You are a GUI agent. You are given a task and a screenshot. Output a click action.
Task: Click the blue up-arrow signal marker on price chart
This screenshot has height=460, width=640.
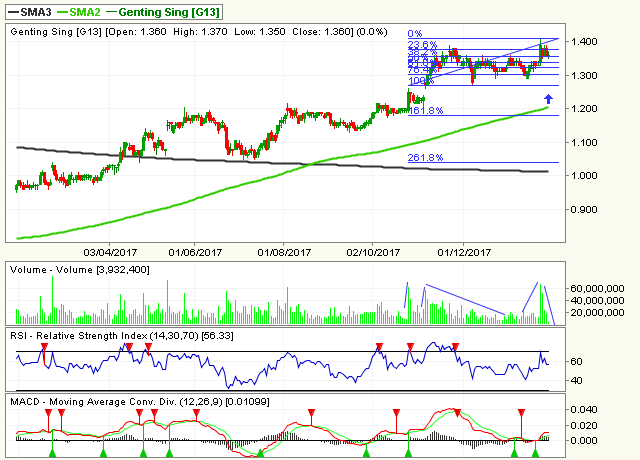549,99
